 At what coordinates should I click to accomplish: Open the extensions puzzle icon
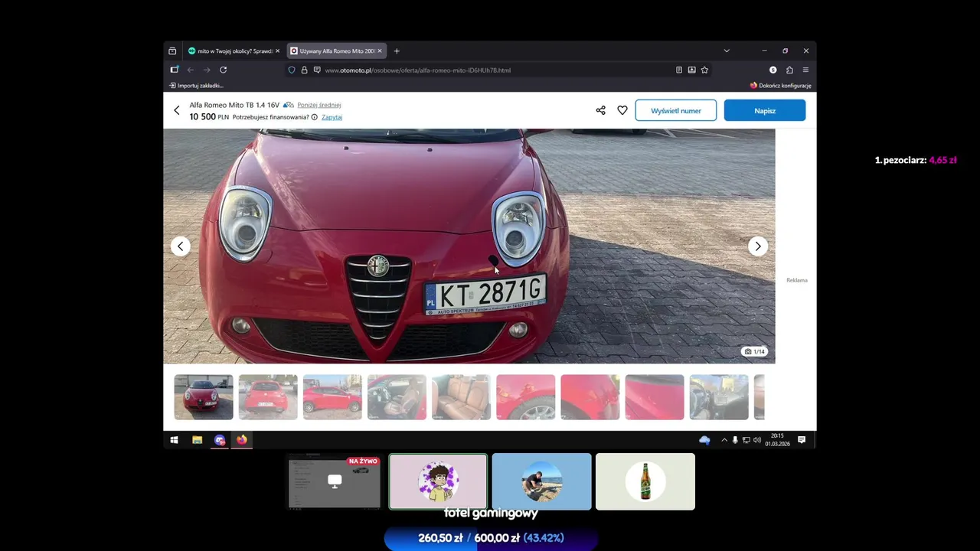(x=789, y=70)
